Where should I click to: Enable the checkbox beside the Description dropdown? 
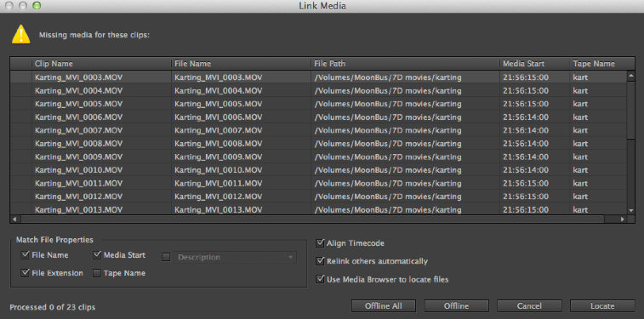point(166,258)
